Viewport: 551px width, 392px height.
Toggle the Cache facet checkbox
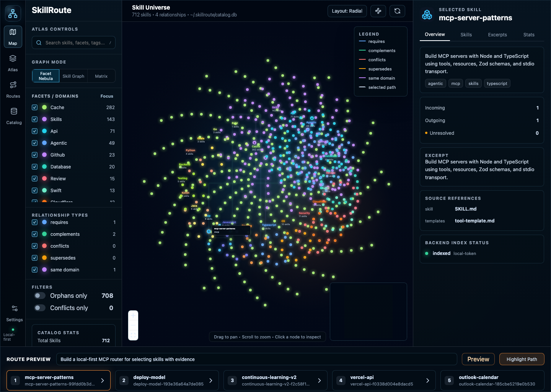click(x=34, y=108)
